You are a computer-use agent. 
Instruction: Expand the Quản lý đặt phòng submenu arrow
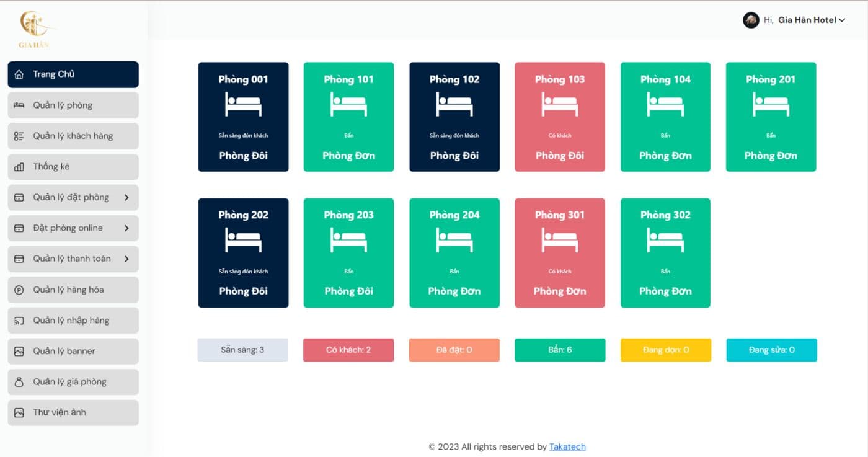126,198
